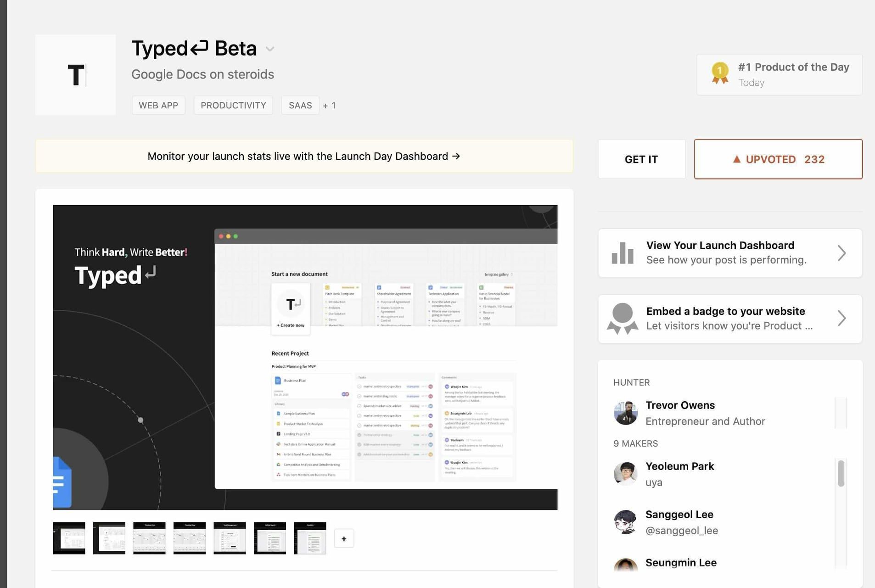The width and height of the screenshot is (875, 588).
Task: Open chevron on View Your Launch Dashboard card
Action: (x=841, y=253)
